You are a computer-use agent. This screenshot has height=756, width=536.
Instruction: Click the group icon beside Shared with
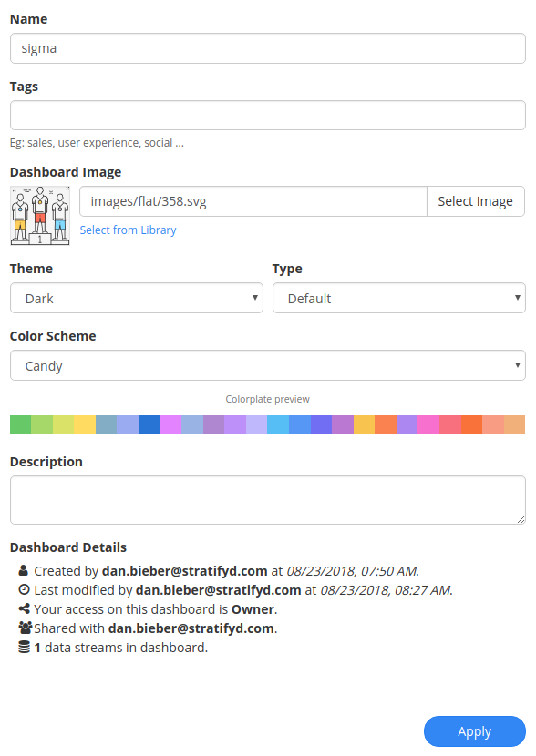click(x=26, y=628)
